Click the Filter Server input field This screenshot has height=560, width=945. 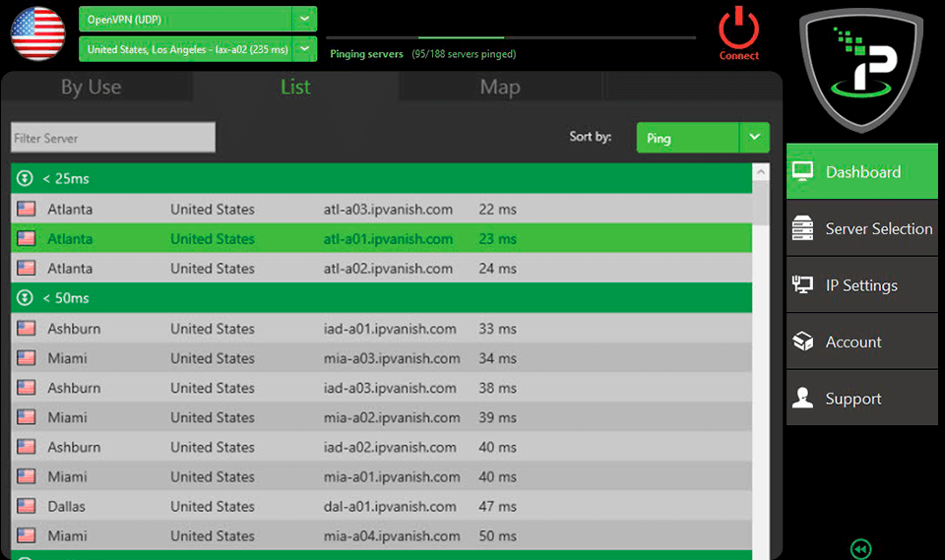click(x=112, y=138)
